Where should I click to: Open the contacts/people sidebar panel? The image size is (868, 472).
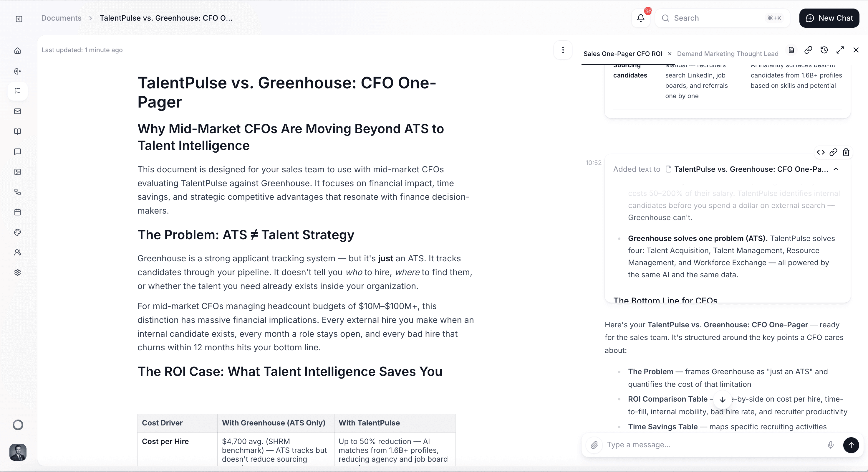18,252
